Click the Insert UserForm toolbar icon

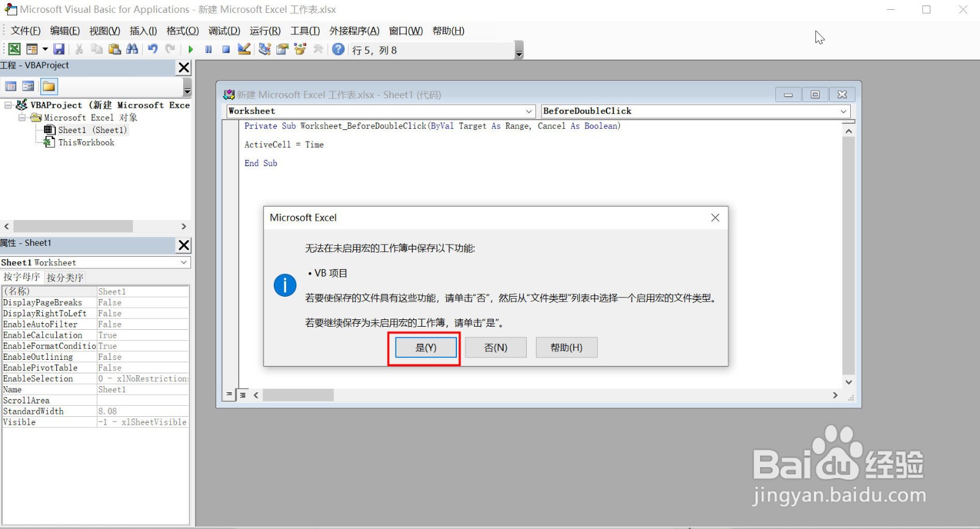32,49
